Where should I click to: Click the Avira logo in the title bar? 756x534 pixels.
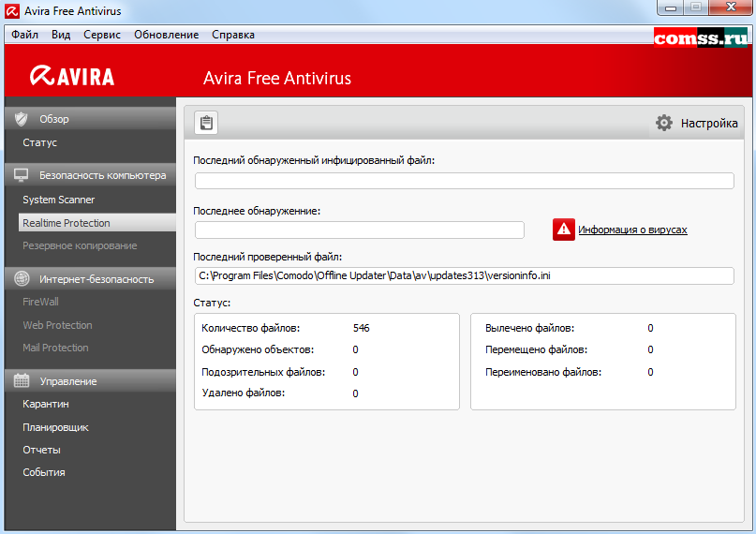click(x=12, y=11)
